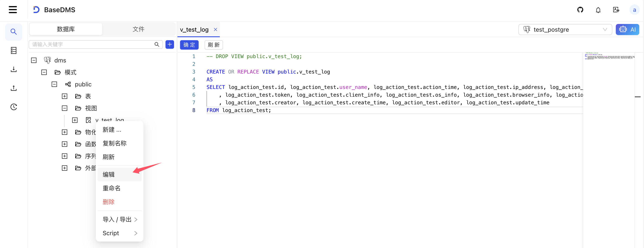This screenshot has height=248, width=644.
Task: Click the BaseDMS logo icon
Action: pyautogui.click(x=36, y=10)
